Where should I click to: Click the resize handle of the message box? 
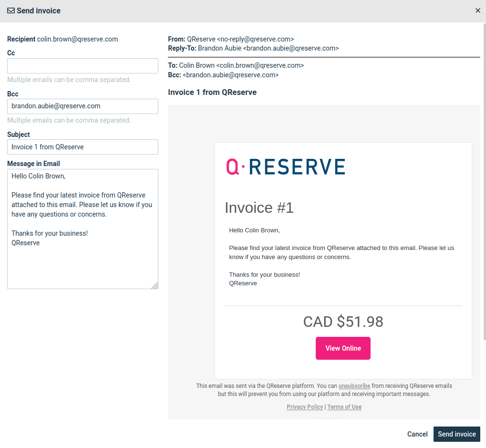pyautogui.click(x=155, y=285)
